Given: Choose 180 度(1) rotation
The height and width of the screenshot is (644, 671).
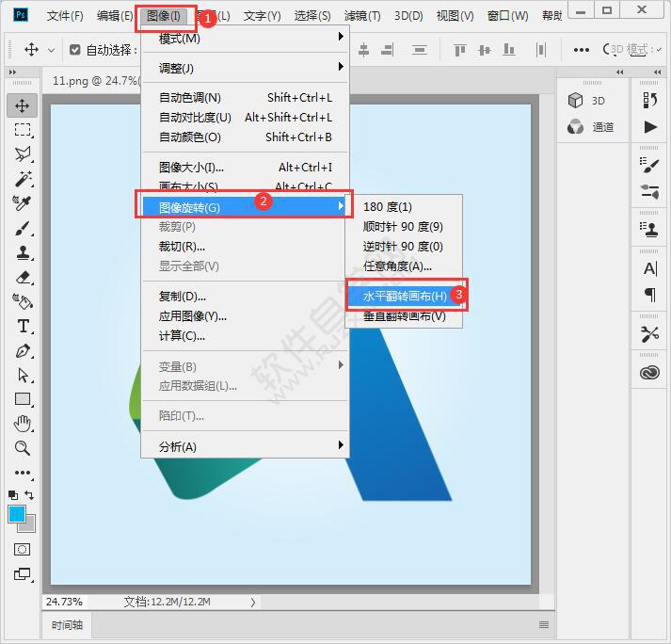Looking at the screenshot, I should [x=404, y=207].
